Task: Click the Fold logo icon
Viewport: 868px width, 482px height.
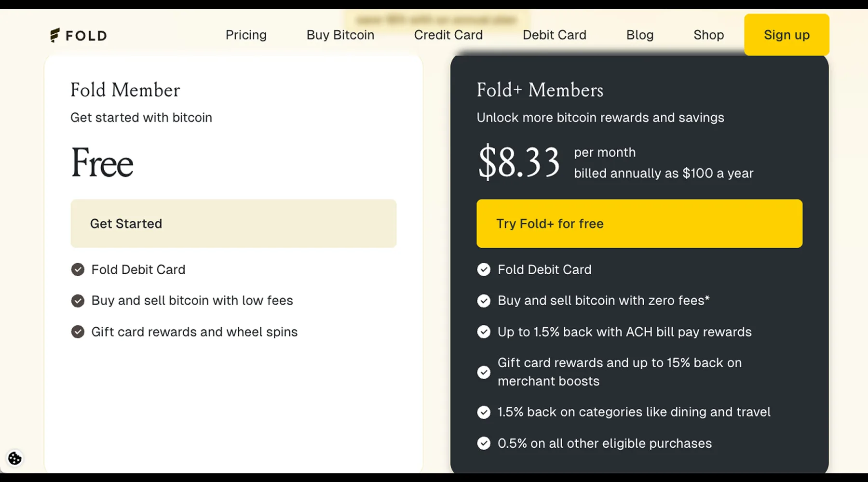Action: click(x=55, y=35)
